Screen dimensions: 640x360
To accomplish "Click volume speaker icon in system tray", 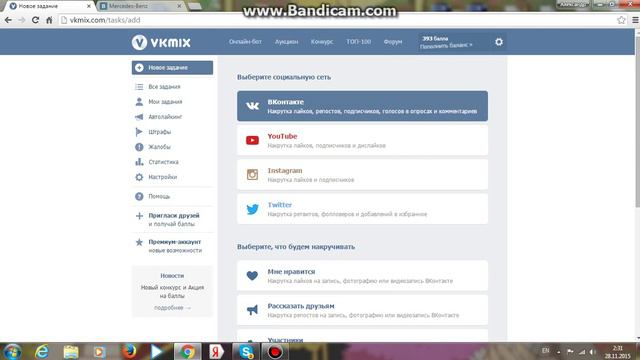I will coord(592,352).
